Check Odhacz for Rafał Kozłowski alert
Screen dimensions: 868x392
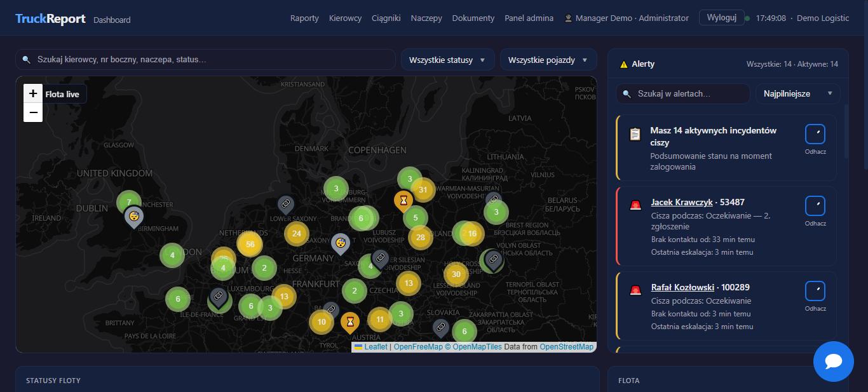(x=815, y=291)
